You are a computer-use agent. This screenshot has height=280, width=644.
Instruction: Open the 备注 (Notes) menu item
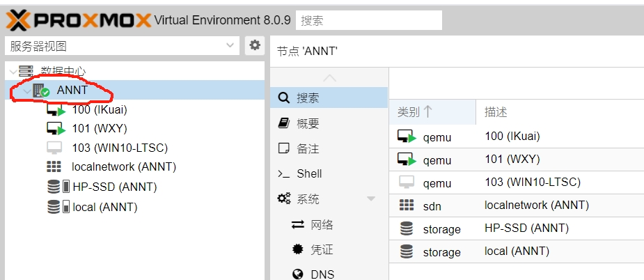click(x=329, y=148)
